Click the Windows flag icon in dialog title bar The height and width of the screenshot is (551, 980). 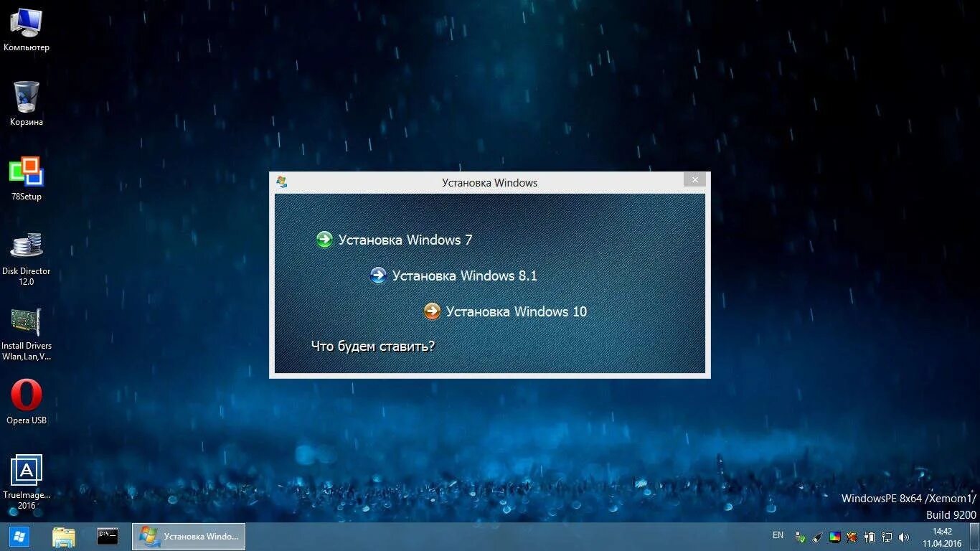282,182
